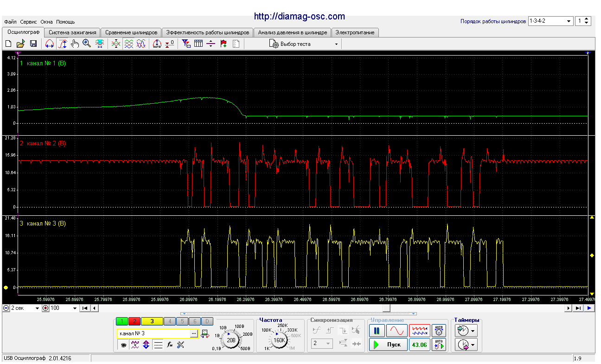Click the overlapping sine waves icon
Viewport: 601px width, 364px height.
click(141, 44)
